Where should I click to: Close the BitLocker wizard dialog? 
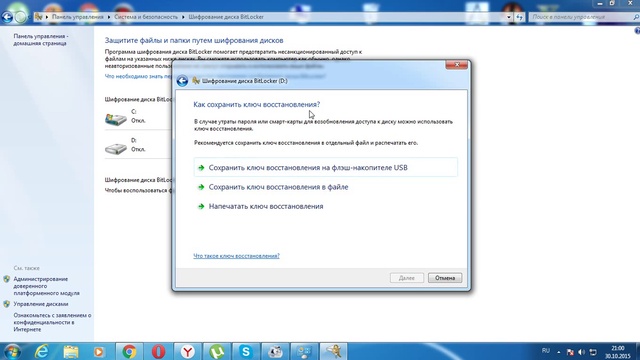click(456, 65)
